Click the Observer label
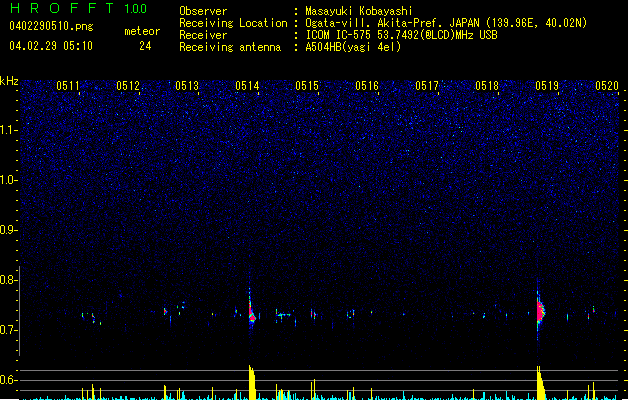 point(203,11)
